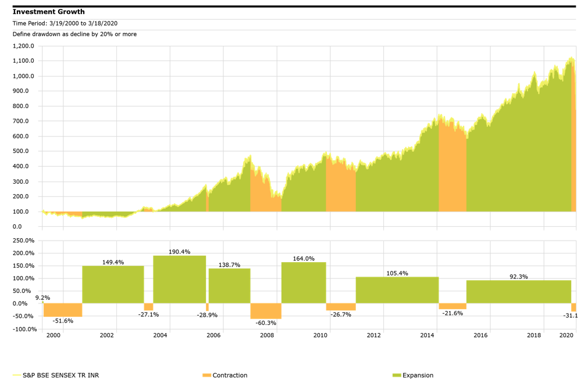Select the 190.4% expansion bar

point(179,280)
